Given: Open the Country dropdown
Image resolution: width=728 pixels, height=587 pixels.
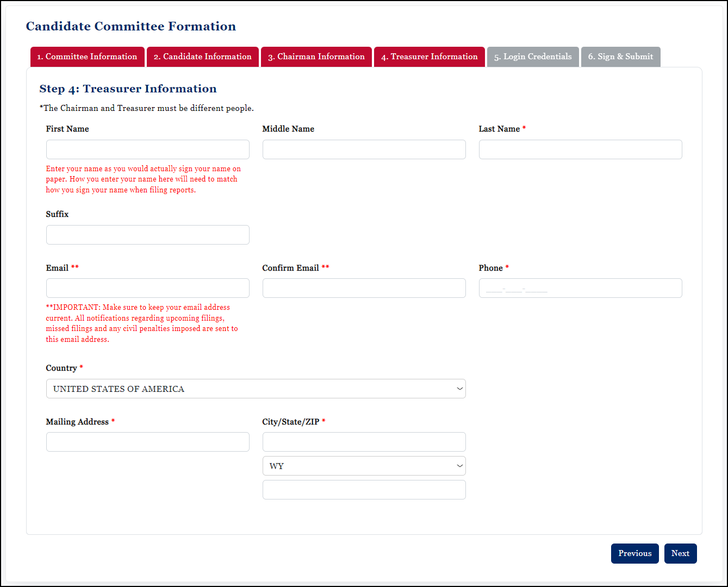Looking at the screenshot, I should (x=256, y=389).
